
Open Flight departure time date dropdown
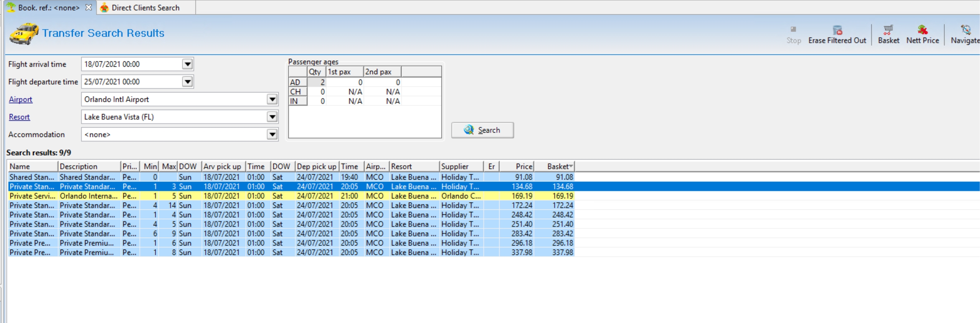(187, 82)
